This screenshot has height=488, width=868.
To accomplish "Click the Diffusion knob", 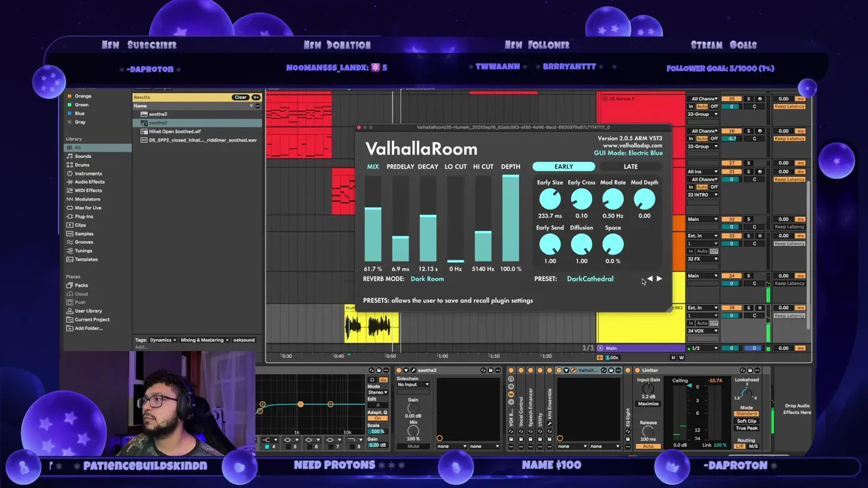I will point(581,245).
